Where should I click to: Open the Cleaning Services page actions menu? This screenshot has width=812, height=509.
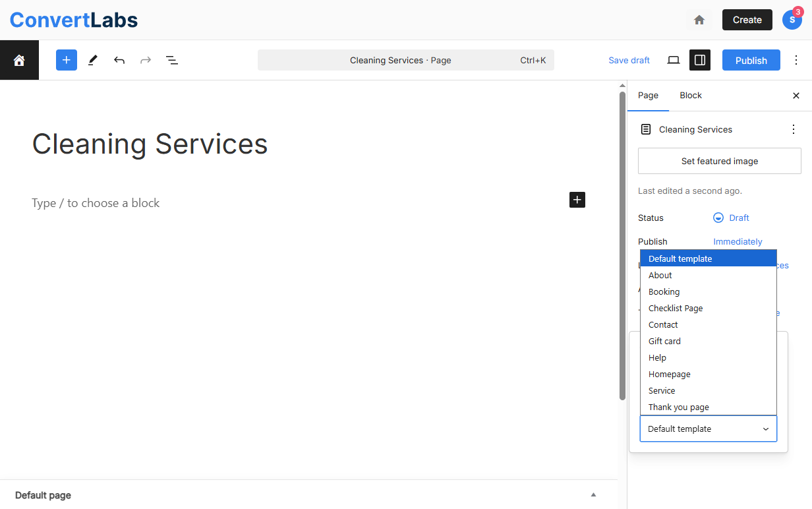(x=794, y=129)
